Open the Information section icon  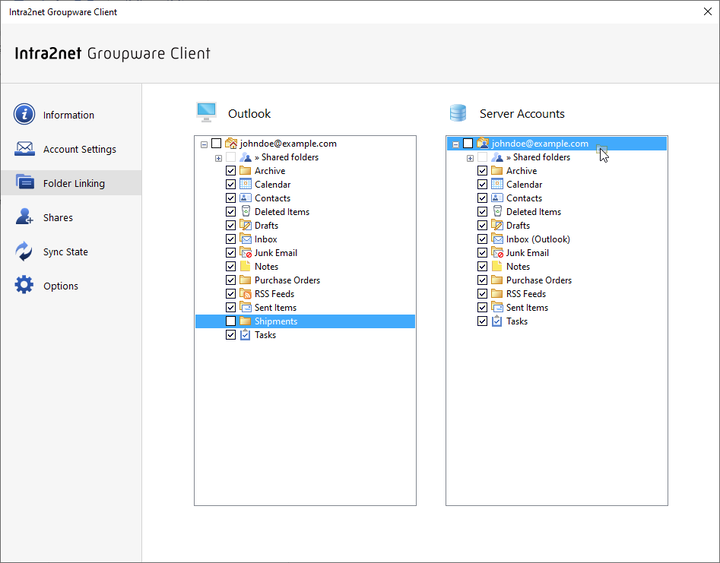click(24, 114)
